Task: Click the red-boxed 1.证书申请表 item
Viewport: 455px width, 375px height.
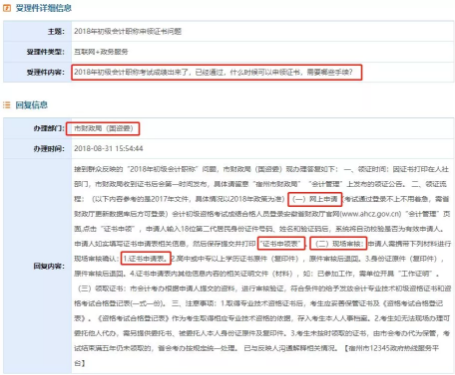Action: [146, 259]
